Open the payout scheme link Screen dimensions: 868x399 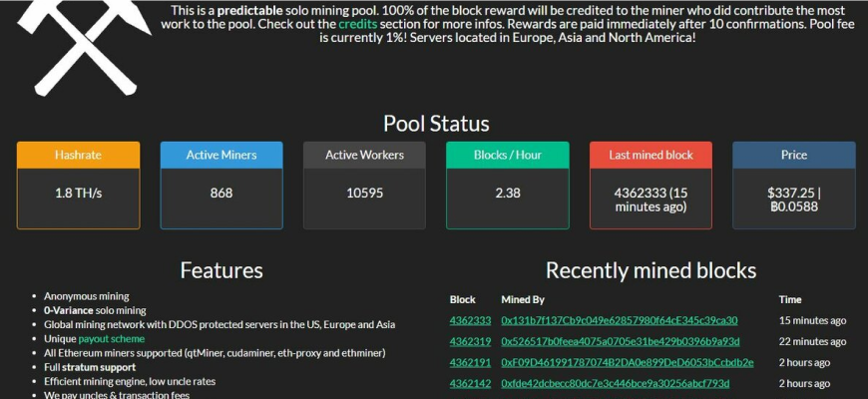(112, 339)
